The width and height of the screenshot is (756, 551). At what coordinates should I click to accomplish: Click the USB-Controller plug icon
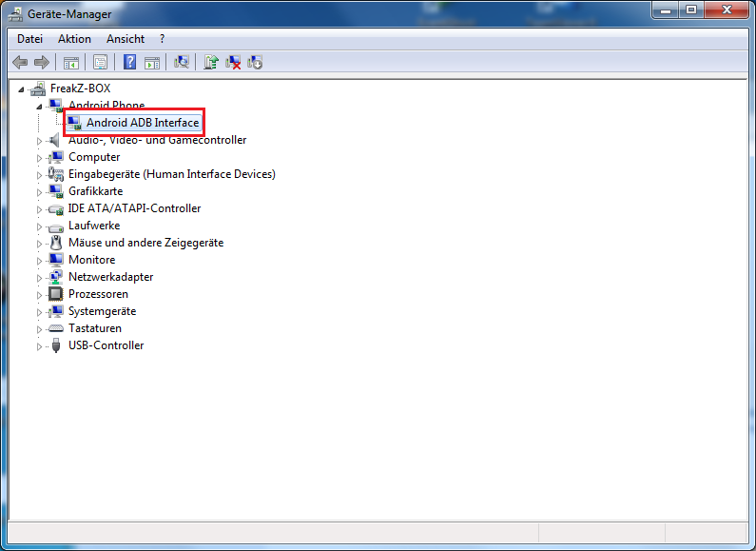[x=56, y=345]
